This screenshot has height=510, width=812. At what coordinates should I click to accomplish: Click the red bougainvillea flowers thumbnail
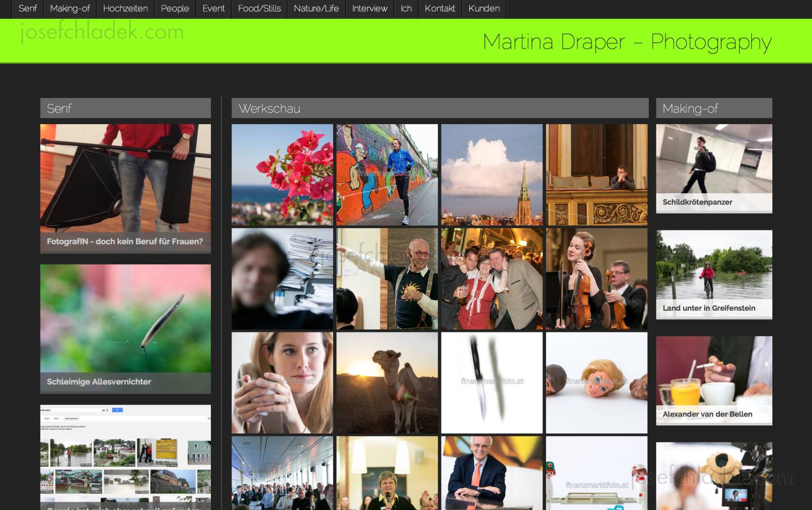coord(282,175)
